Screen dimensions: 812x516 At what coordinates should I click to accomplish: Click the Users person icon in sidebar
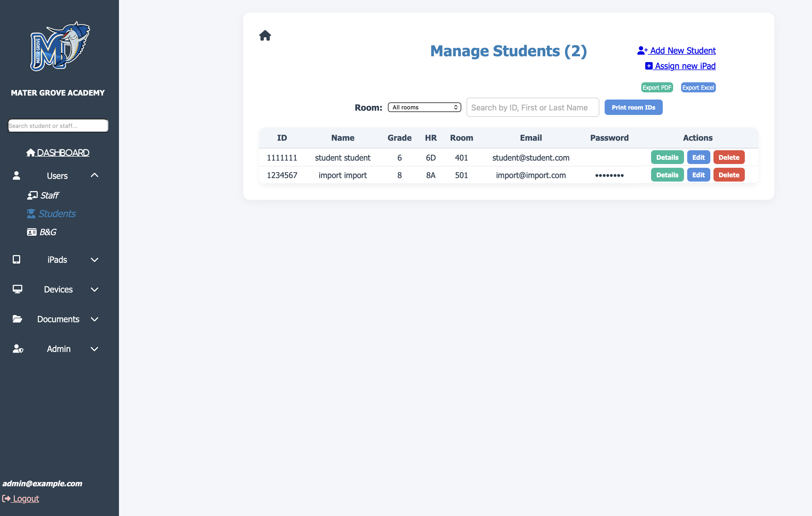[16, 176]
